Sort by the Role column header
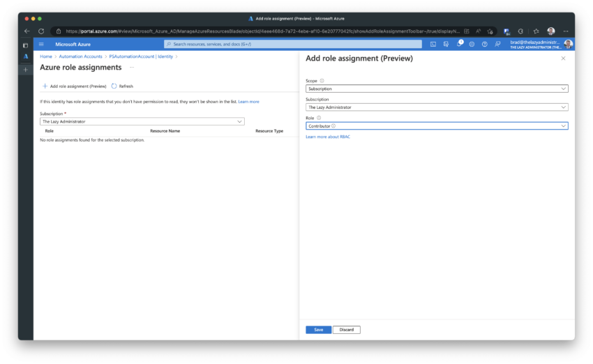This screenshot has height=364, width=593. [x=49, y=131]
